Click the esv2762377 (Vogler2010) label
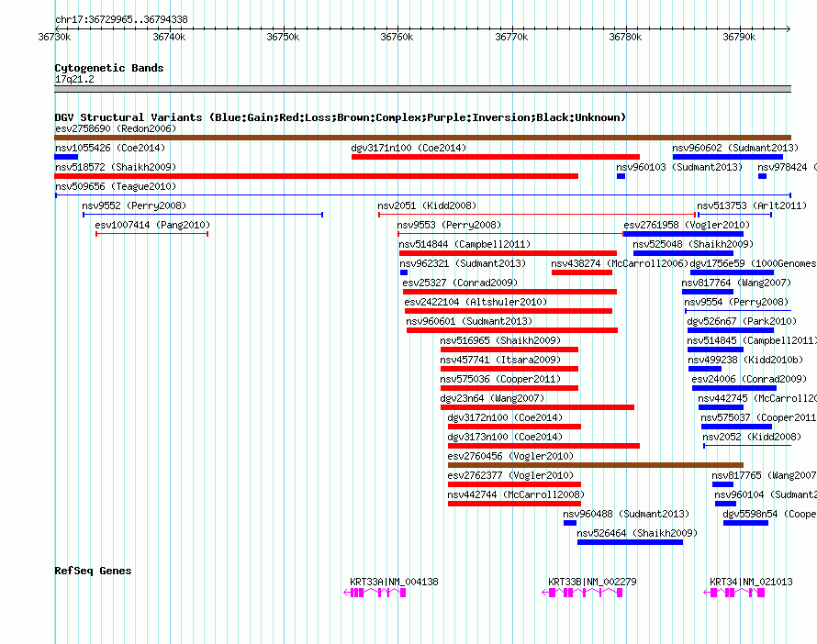 point(510,475)
